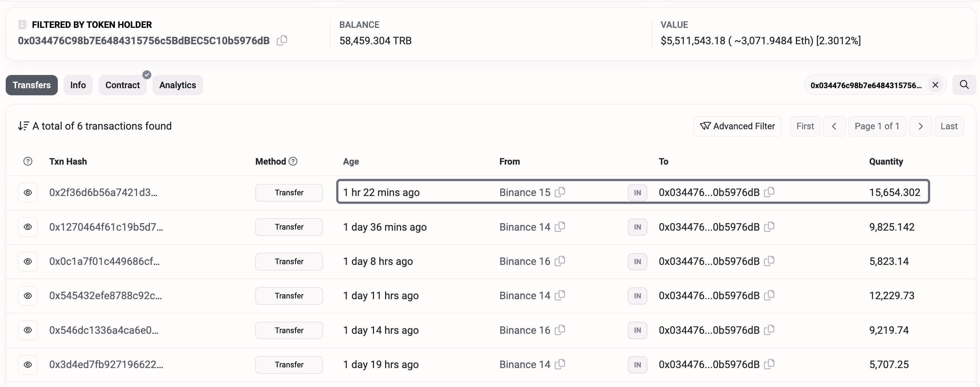Copy the Binance 15 address
Viewport: 980px width, 387px height.
pyautogui.click(x=560, y=192)
